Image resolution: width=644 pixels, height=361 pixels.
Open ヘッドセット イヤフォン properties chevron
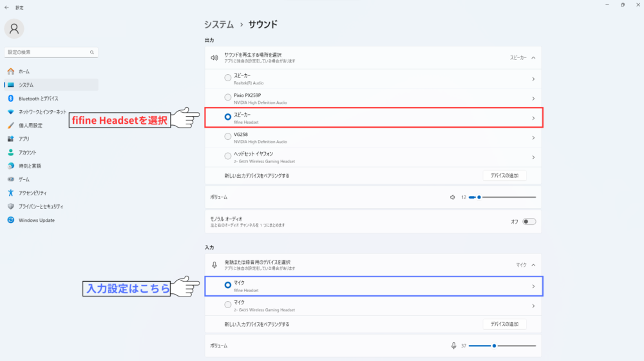(533, 157)
